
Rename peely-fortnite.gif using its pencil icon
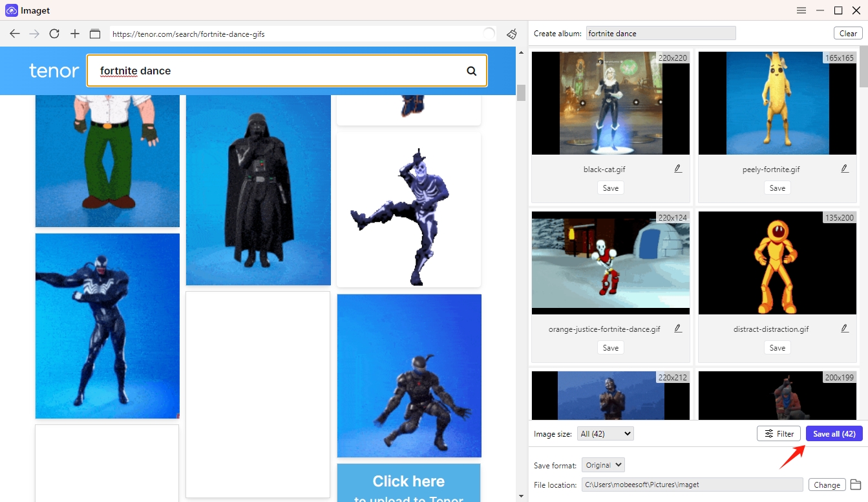click(845, 169)
